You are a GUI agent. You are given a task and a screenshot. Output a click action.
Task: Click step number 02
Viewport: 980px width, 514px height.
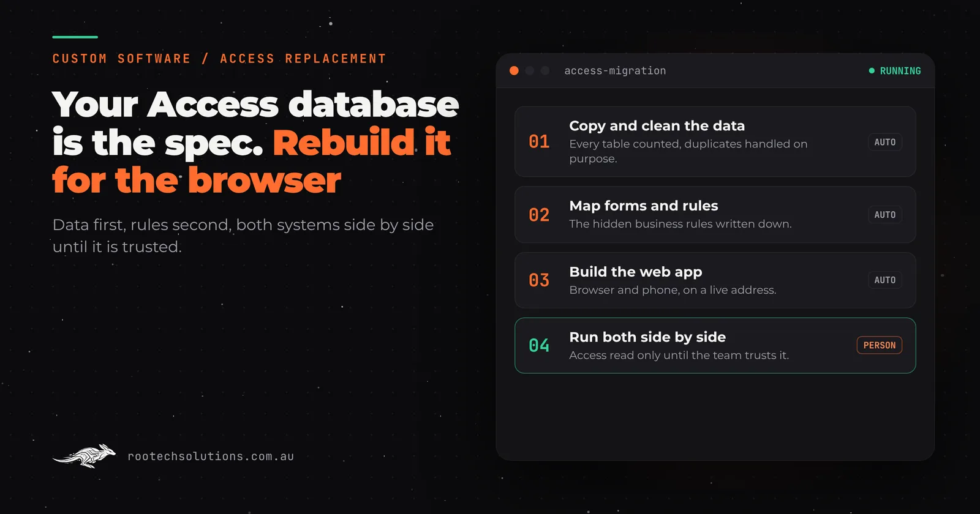(x=539, y=215)
